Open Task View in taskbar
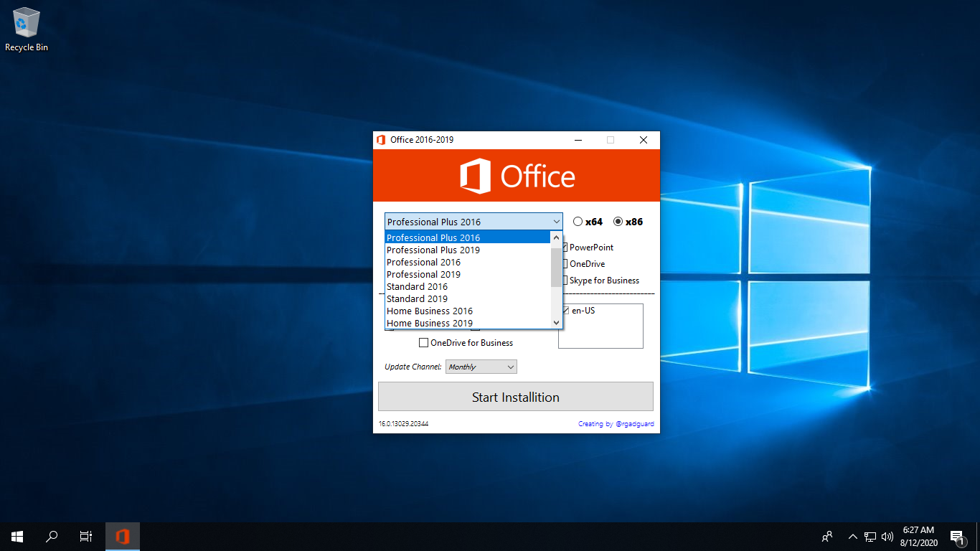 coord(86,536)
